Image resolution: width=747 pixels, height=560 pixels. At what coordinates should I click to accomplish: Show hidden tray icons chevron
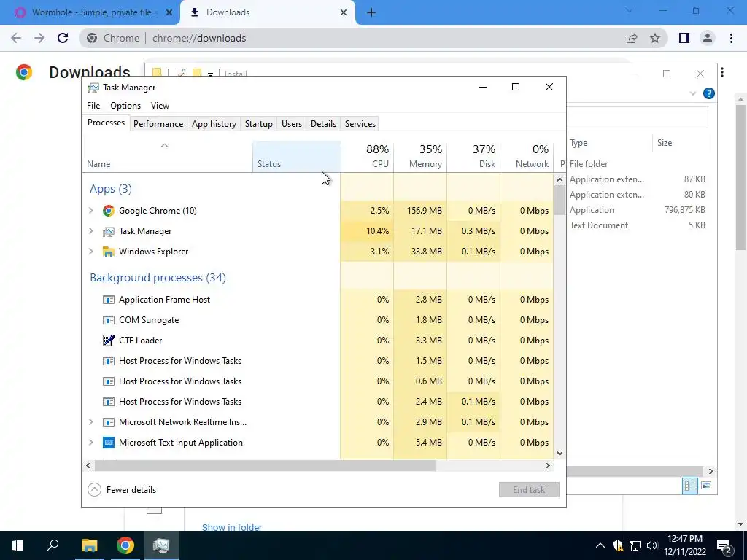(600, 545)
